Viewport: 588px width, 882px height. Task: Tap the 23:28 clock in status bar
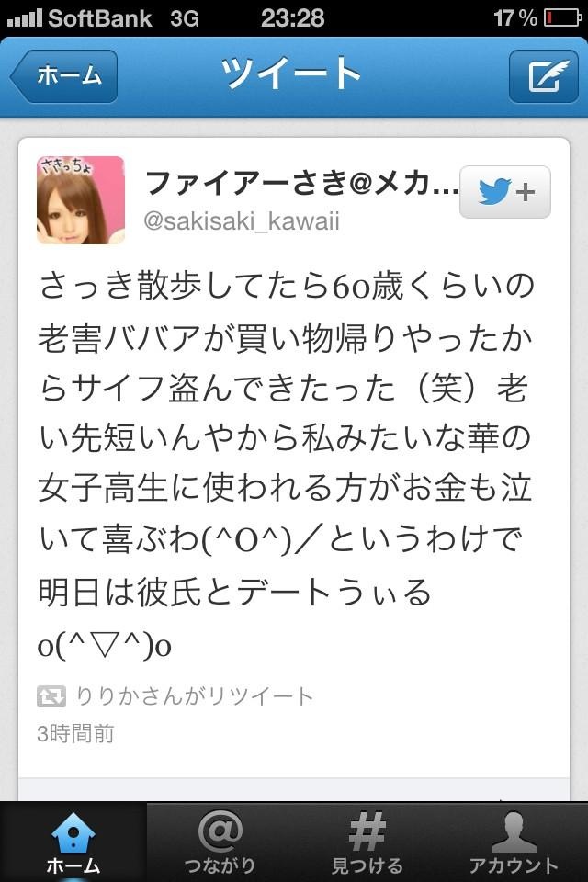coord(292,18)
